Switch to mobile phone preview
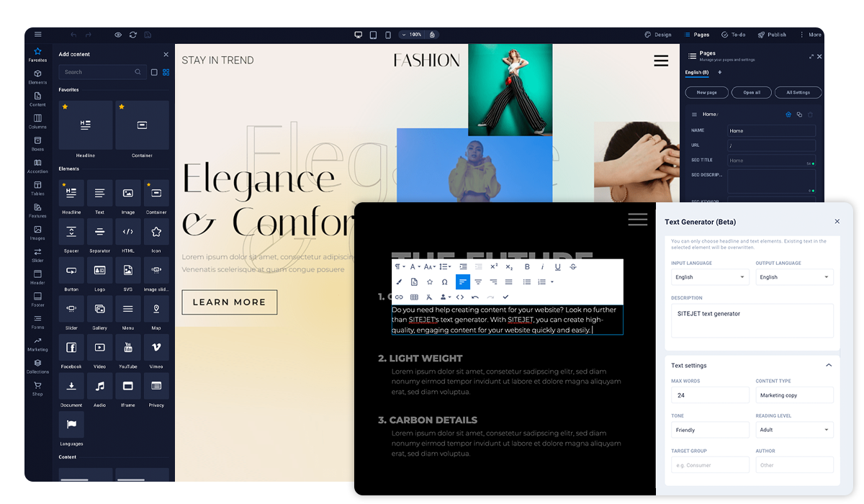 pos(388,35)
